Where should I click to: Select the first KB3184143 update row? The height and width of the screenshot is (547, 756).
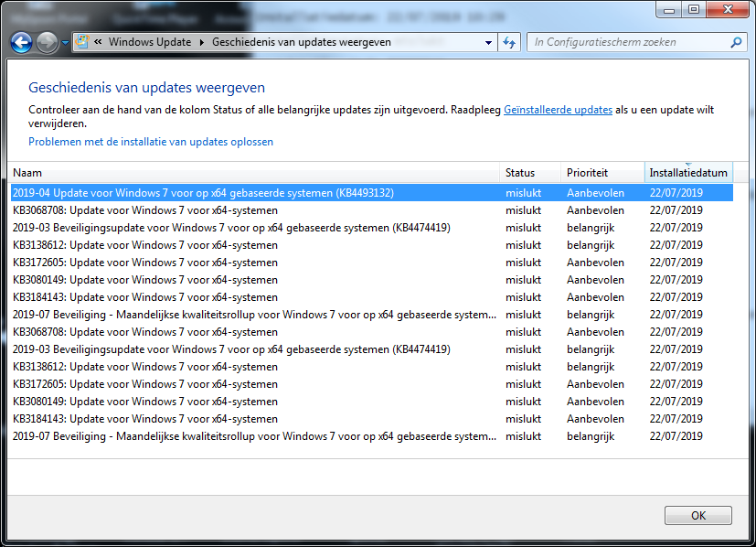372,297
